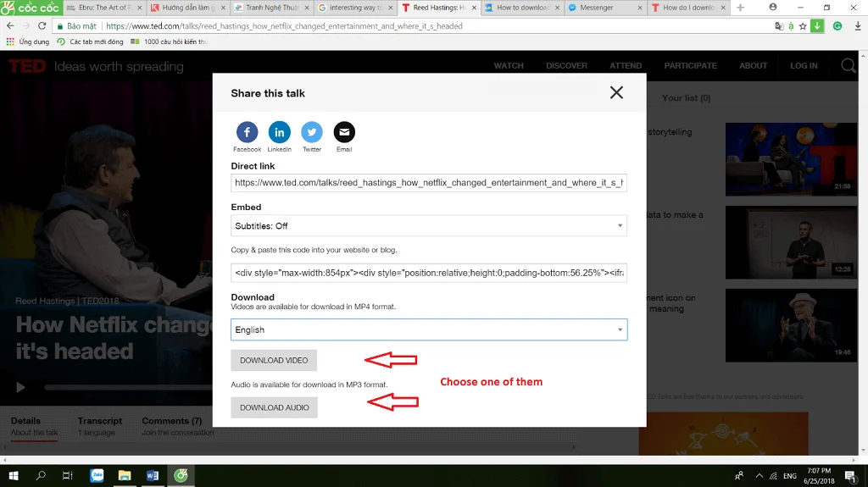
Task: Go forward with the browser forward arrow
Action: pyautogui.click(x=26, y=26)
